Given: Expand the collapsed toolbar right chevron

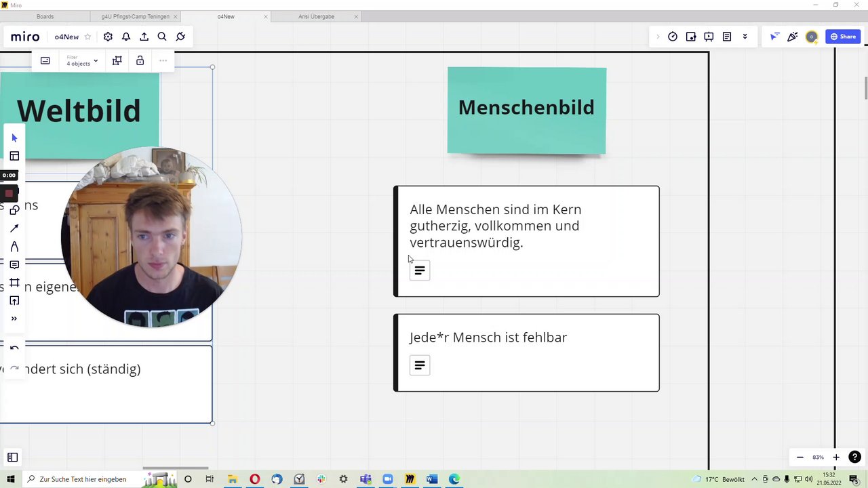Looking at the screenshot, I should [x=657, y=37].
